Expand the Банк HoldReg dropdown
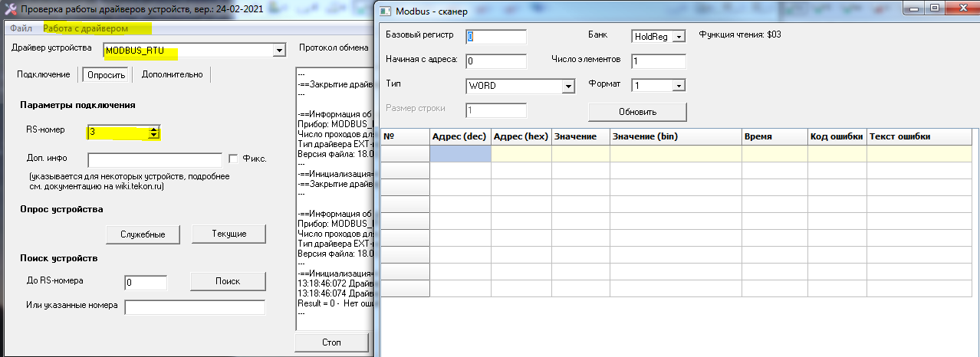 pos(678,37)
